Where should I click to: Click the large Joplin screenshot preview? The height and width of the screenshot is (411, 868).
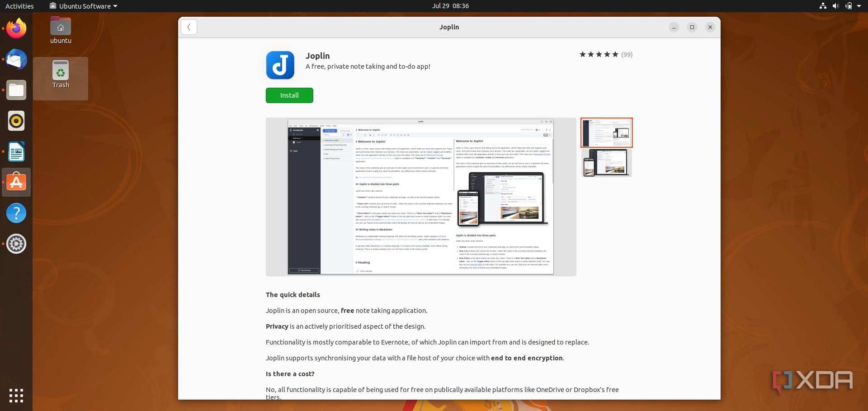click(421, 197)
